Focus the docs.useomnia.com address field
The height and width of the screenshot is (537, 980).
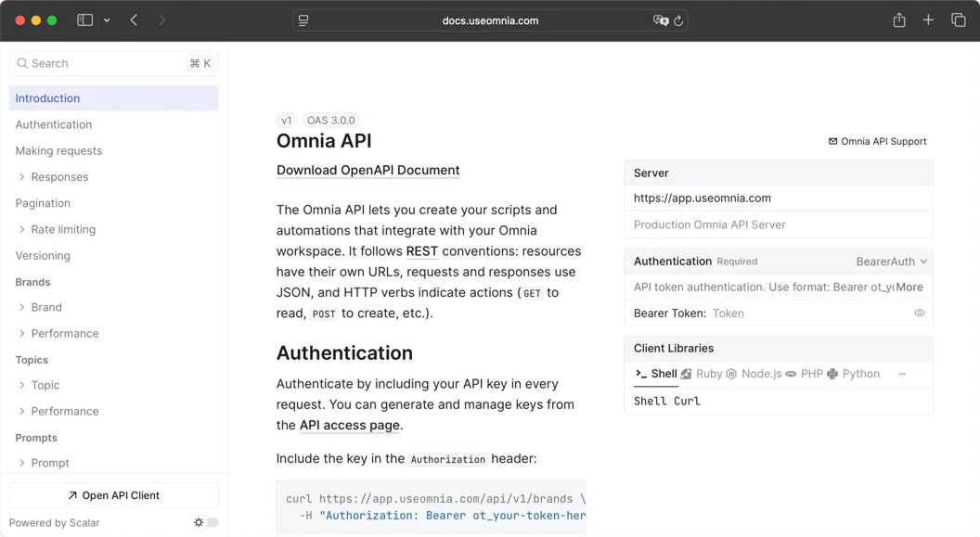[x=490, y=20]
